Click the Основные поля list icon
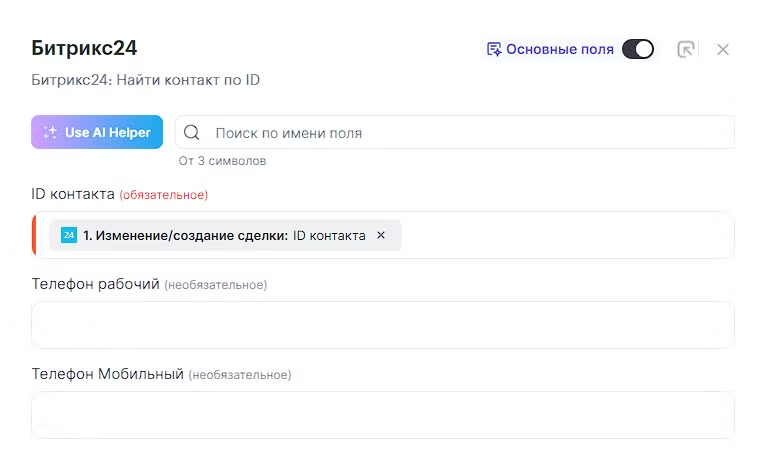The height and width of the screenshot is (457, 768). 493,49
